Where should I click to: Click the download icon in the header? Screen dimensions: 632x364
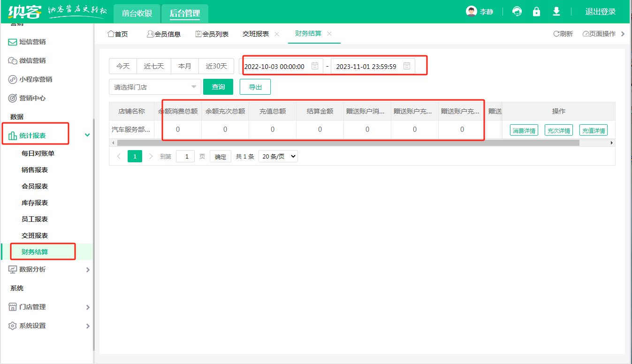[x=556, y=11]
